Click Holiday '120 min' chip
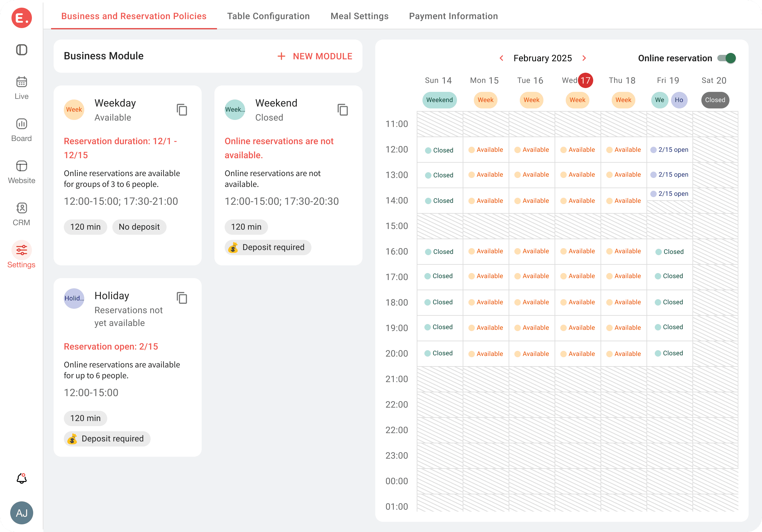 85,418
